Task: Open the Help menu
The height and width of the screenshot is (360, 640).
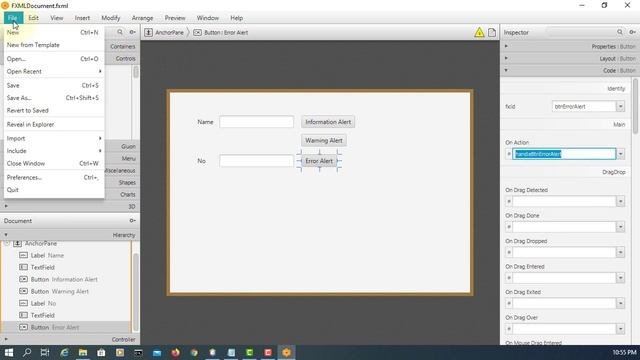Action: coord(236,18)
